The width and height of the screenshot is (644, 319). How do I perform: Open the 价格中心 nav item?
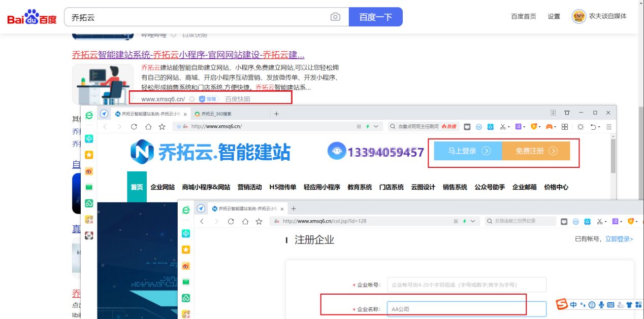click(x=556, y=187)
